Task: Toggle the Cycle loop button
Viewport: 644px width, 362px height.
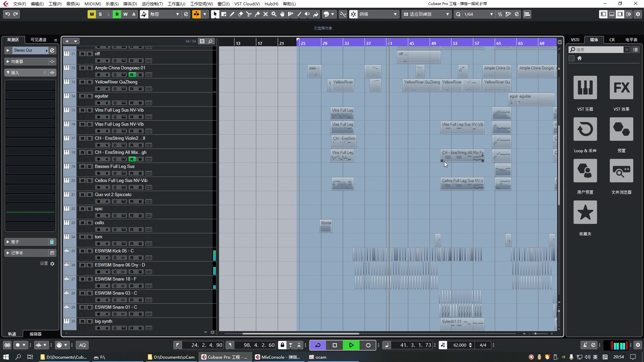Action: 318,345
